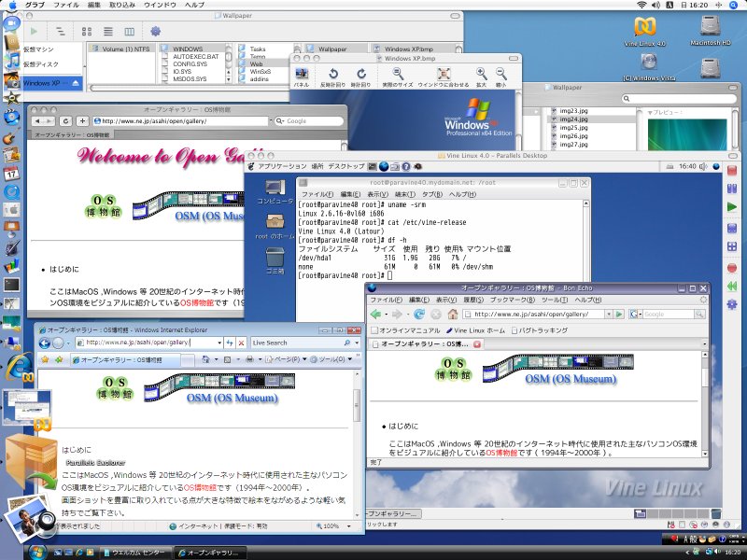Select the オープンギャラリー tab in Safari
The height and width of the screenshot is (560, 747).
[x=72, y=134]
